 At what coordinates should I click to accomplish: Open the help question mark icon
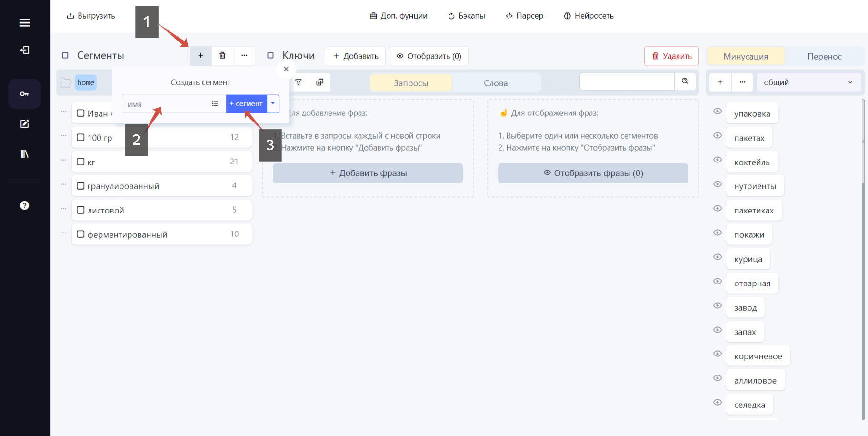tap(24, 205)
